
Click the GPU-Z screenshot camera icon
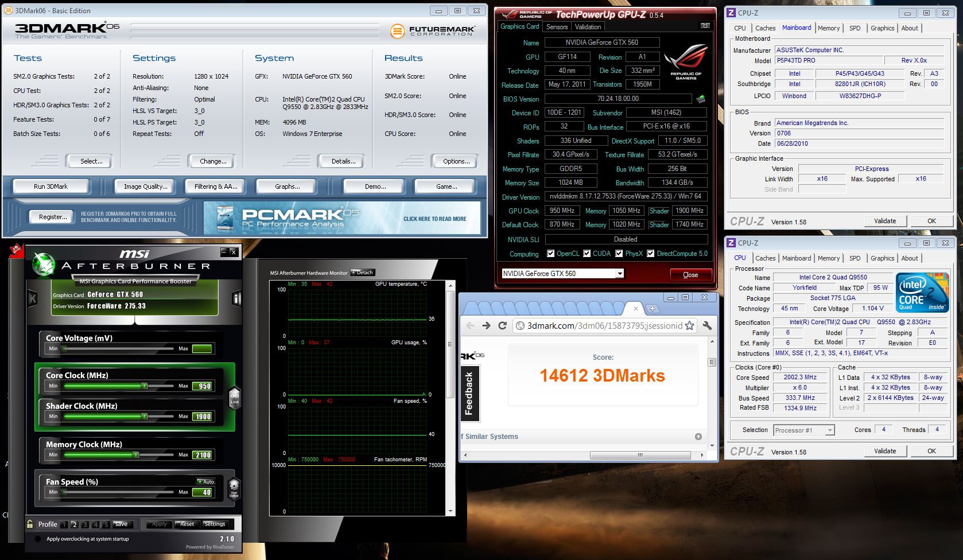point(705,26)
